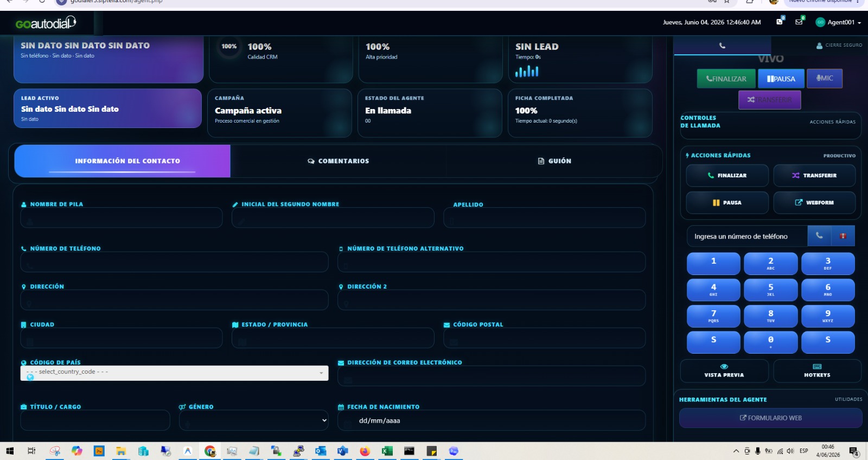Open Visio from the taskbar
This screenshot has height=460, width=868.
coord(342,451)
